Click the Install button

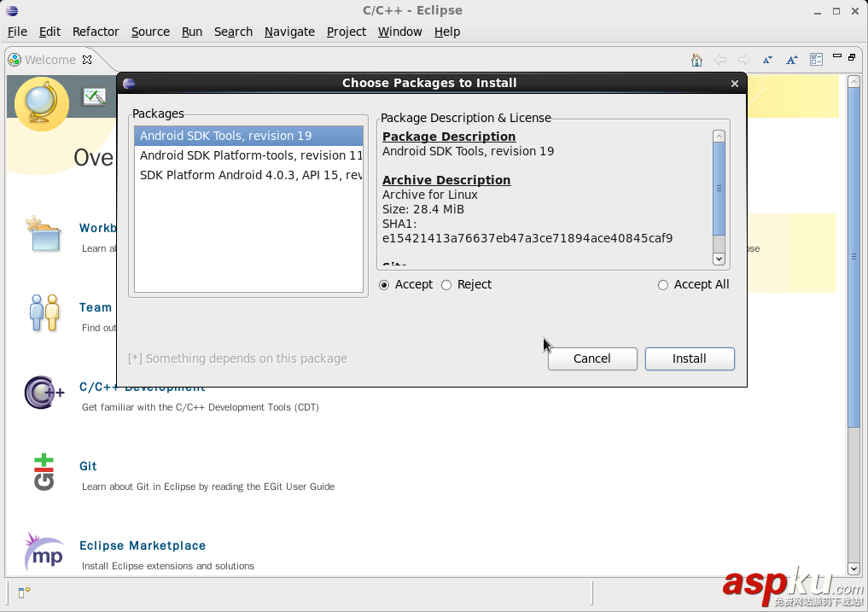pyautogui.click(x=690, y=358)
